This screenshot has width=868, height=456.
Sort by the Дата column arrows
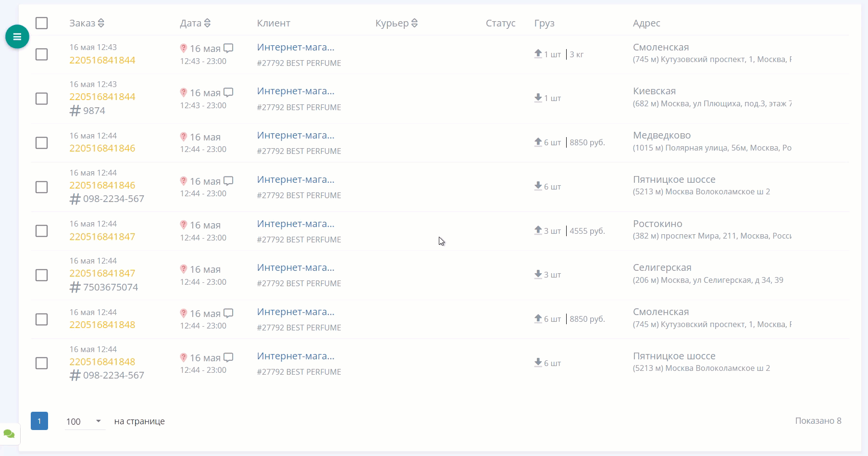[207, 23]
